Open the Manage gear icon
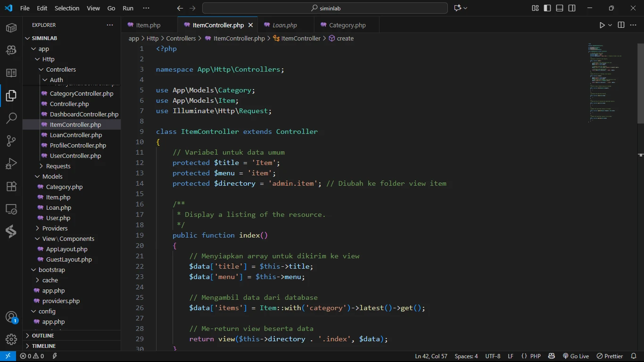 pos(11,339)
